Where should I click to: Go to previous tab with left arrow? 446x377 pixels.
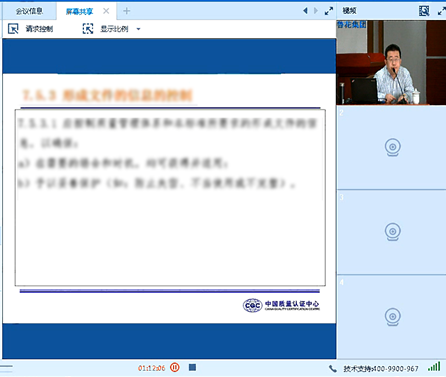(305, 11)
